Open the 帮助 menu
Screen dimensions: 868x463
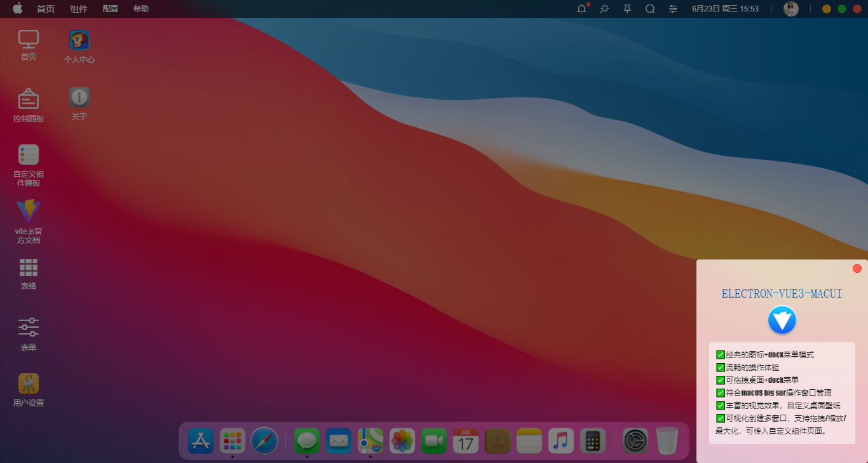coord(140,9)
